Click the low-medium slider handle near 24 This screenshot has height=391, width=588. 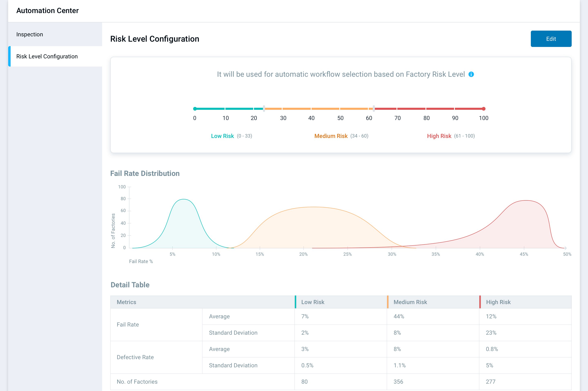click(264, 109)
